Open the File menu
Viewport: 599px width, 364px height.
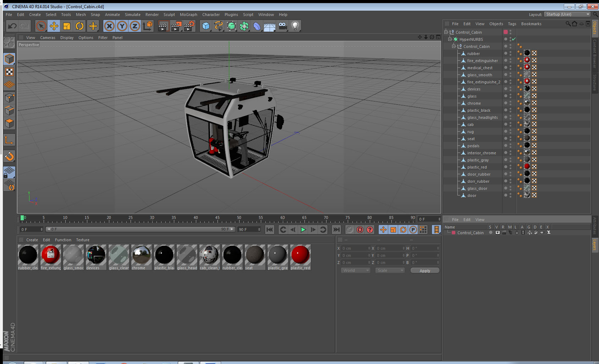tap(9, 15)
